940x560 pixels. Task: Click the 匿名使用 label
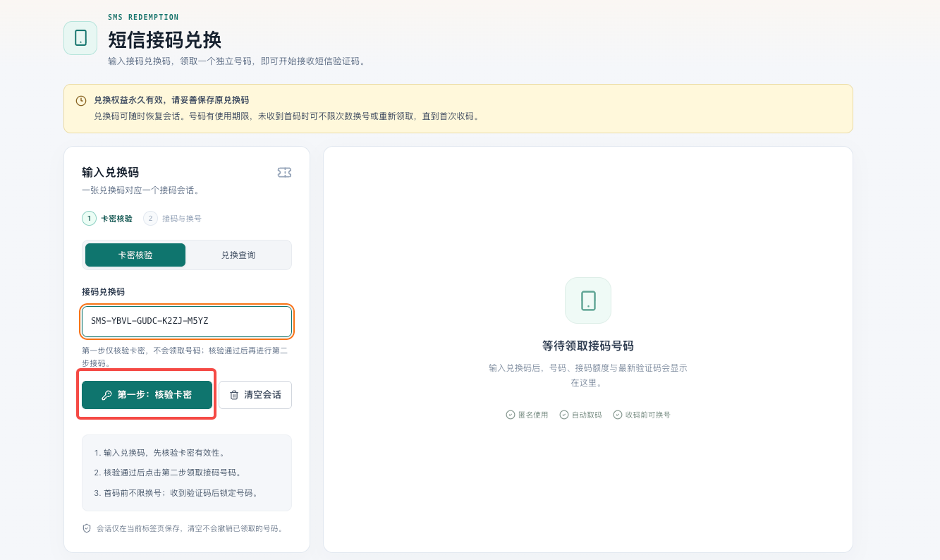pyautogui.click(x=533, y=415)
